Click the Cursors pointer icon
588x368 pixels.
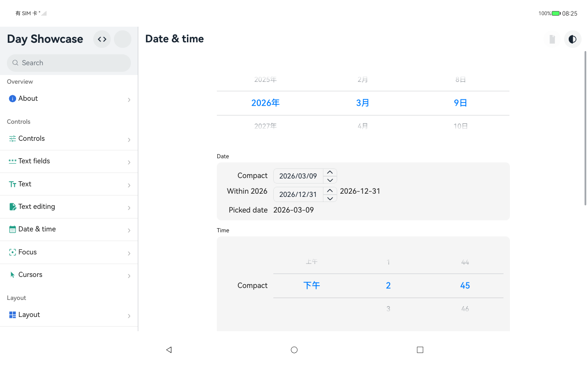coord(12,275)
